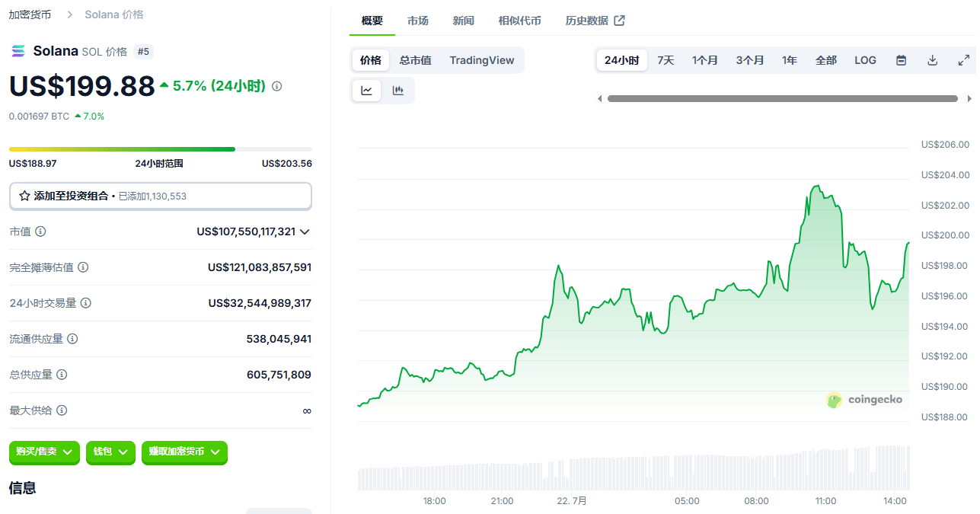
Task: Open the 市场 tab
Action: pos(418,21)
